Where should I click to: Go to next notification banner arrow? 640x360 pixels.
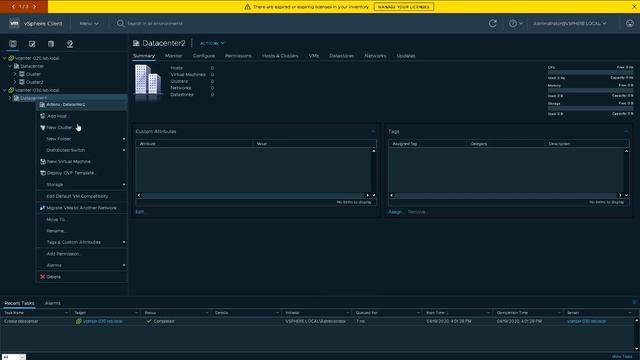coord(35,7)
